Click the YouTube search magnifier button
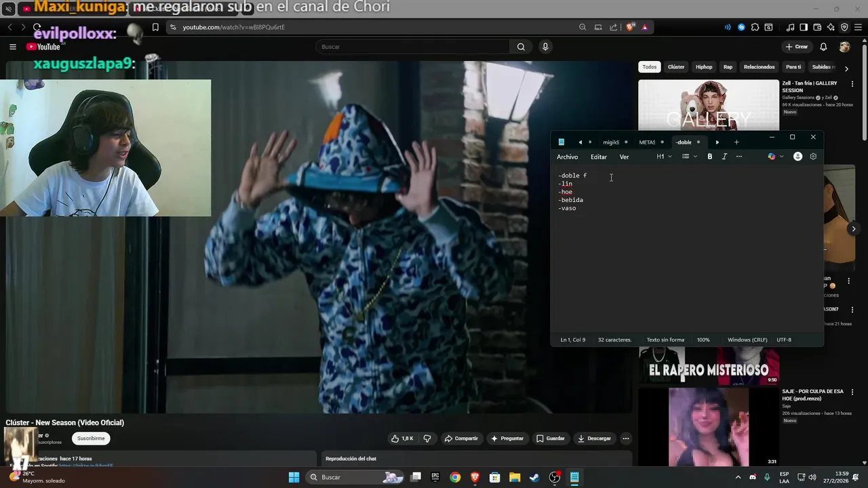 521,47
